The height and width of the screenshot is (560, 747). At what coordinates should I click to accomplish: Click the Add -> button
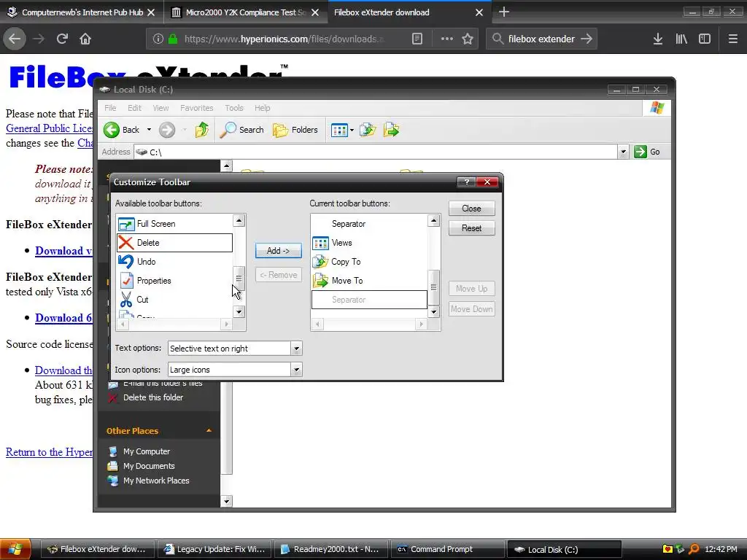pos(278,251)
